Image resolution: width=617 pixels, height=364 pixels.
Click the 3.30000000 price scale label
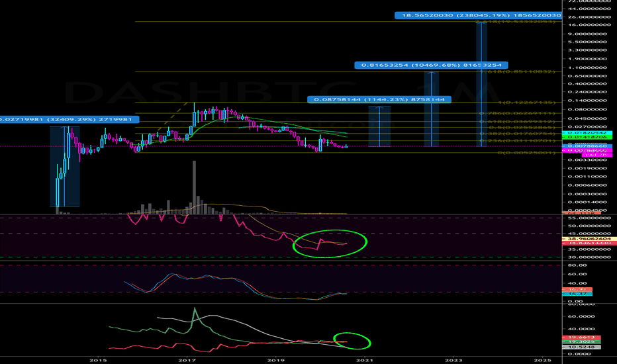click(x=587, y=50)
